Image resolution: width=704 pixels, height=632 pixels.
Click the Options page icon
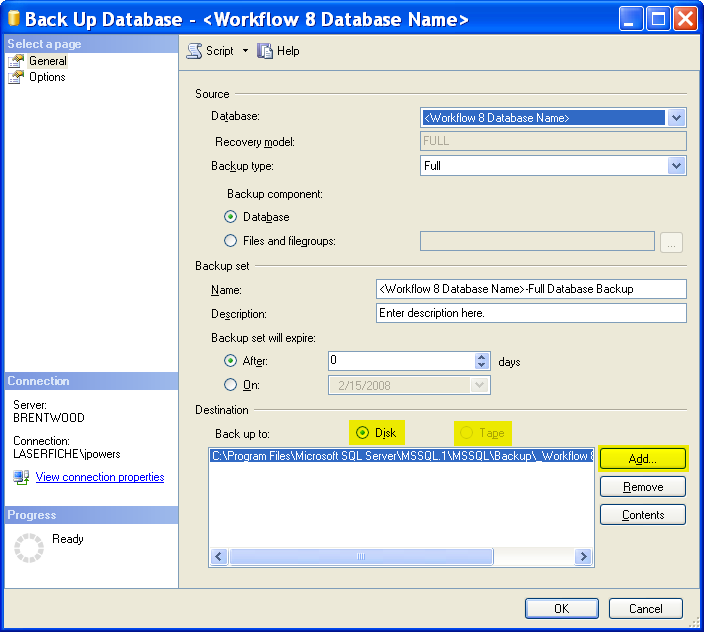[x=16, y=77]
